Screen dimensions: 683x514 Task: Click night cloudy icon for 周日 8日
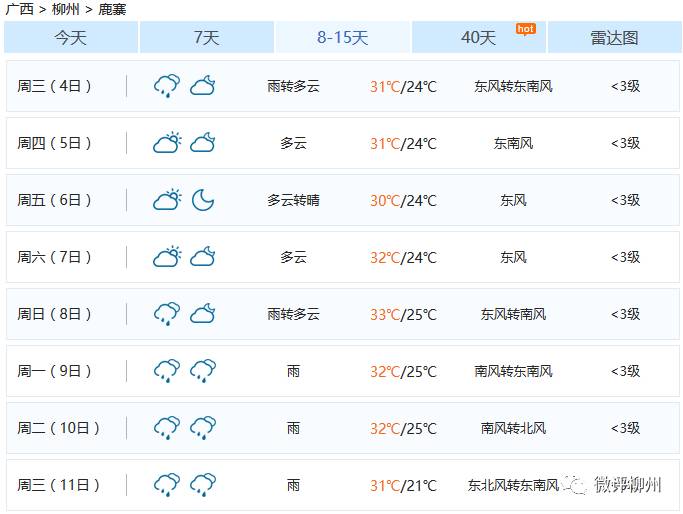(203, 314)
